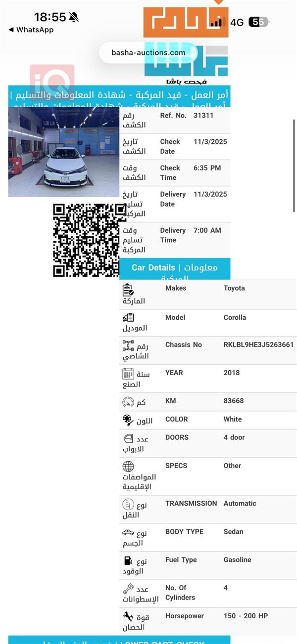Tap the No. Of Cylinders piston icon
The height and width of the screenshot is (644, 297).
128,589
